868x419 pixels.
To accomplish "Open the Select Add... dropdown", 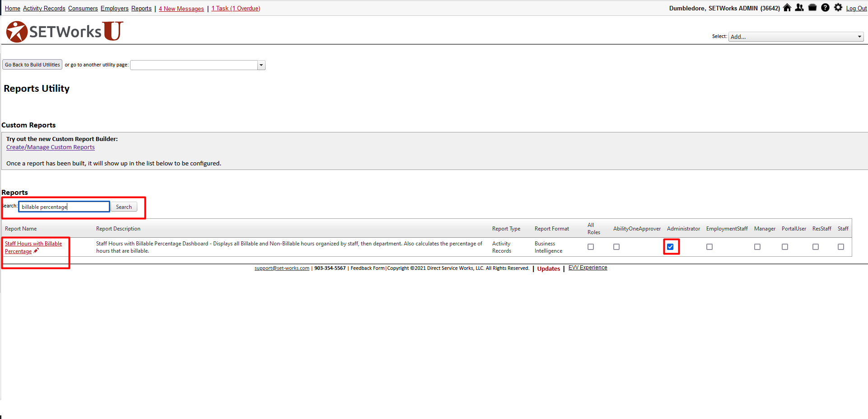I will coord(796,37).
